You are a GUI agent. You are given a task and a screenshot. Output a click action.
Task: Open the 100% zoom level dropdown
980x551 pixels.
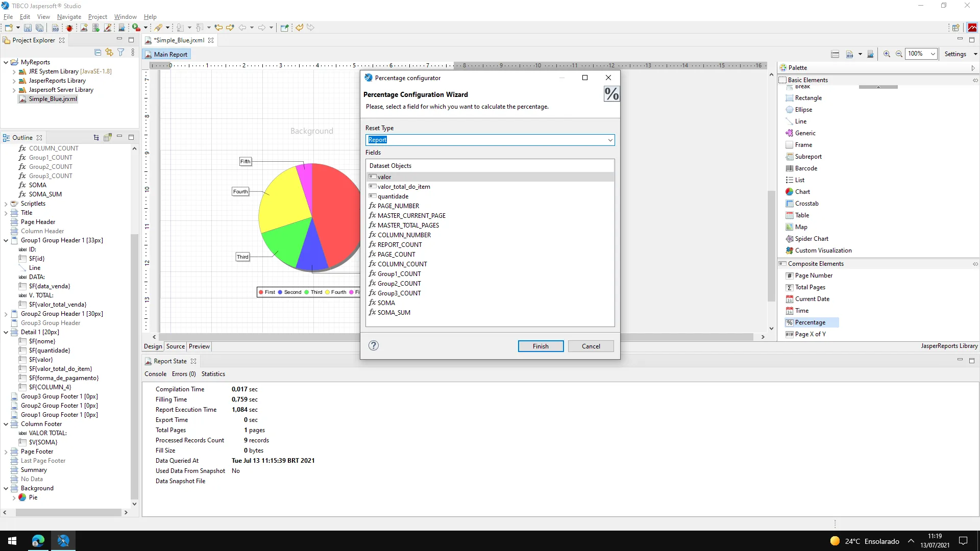point(933,54)
